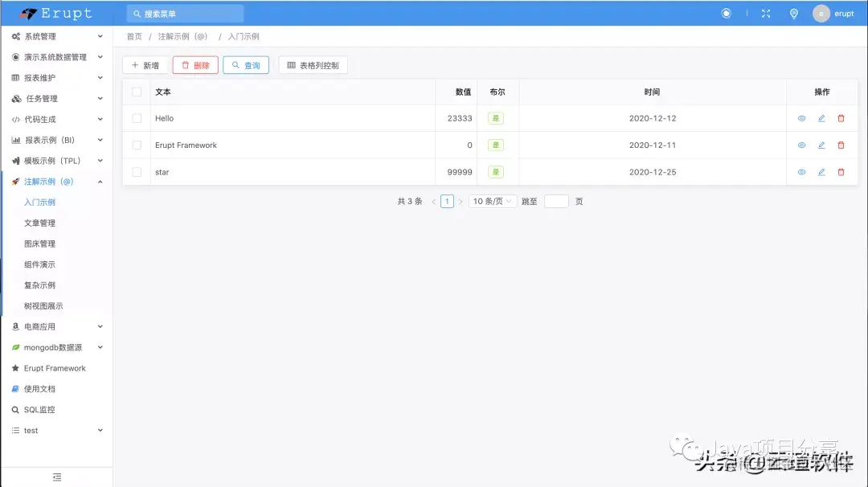View the star row details
The height and width of the screenshot is (487, 868).
tap(801, 172)
